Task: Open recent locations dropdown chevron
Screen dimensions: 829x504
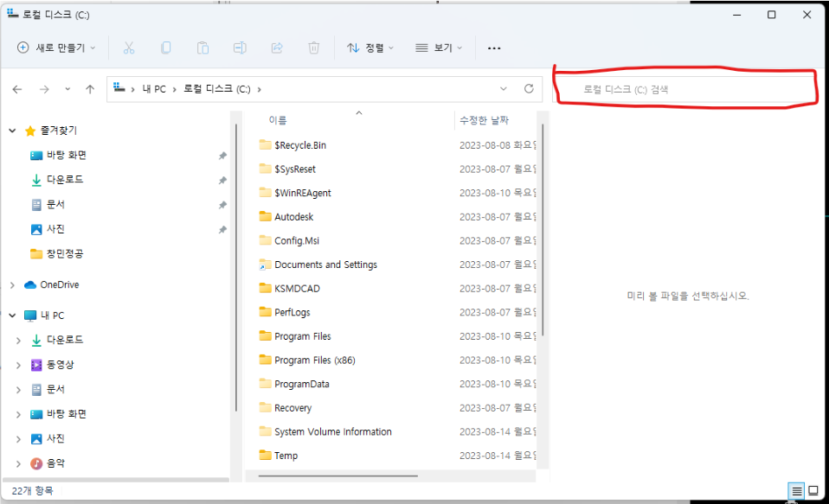Action: point(67,89)
